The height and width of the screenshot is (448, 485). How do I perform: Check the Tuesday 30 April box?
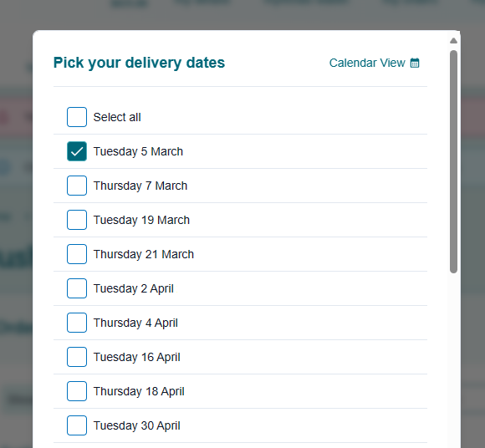point(77,425)
